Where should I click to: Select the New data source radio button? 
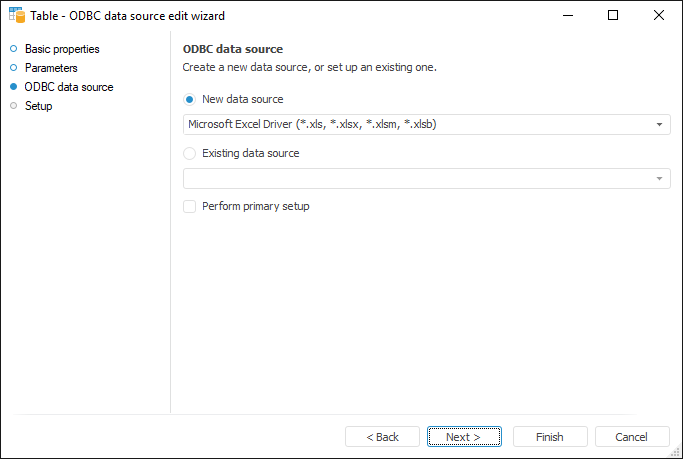pyautogui.click(x=190, y=100)
